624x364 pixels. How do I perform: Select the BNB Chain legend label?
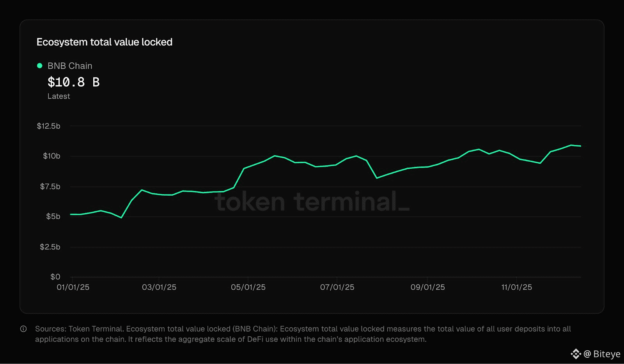(x=70, y=66)
